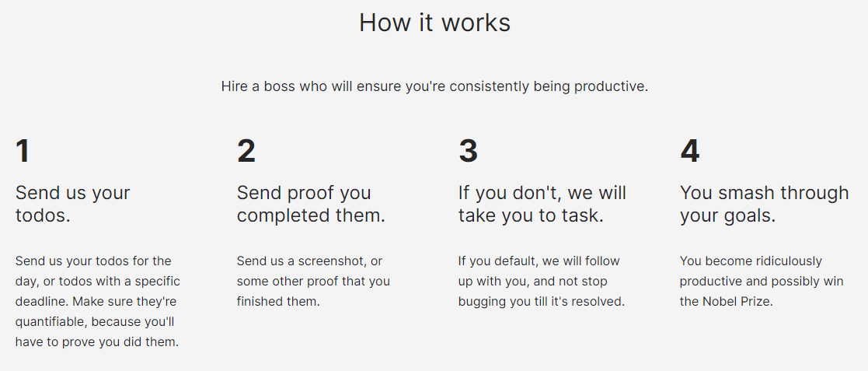Select the large step number 2
Viewport: 868px width, 371px height.
pos(246,151)
